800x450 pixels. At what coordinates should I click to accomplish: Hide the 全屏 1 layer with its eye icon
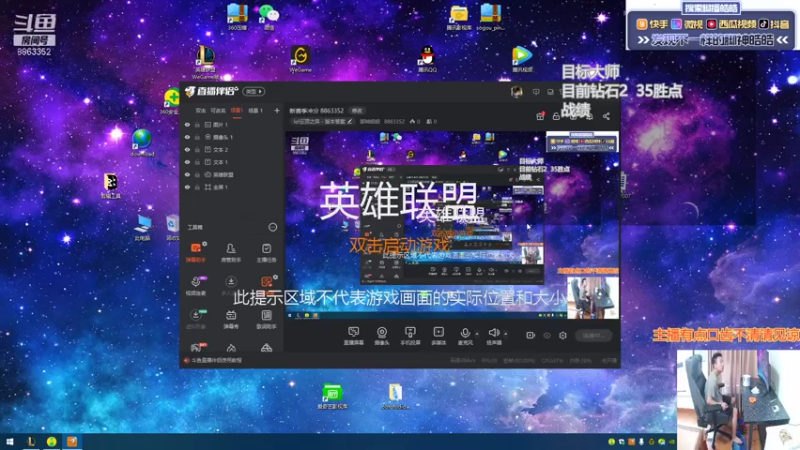coord(187,187)
